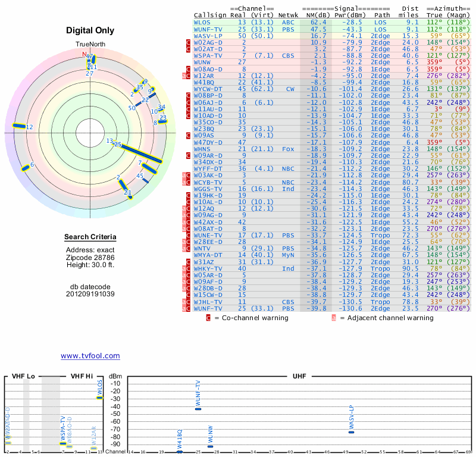Click the co-channel warning icon beside W02AG-D
The image size is (476, 457).
[188, 43]
